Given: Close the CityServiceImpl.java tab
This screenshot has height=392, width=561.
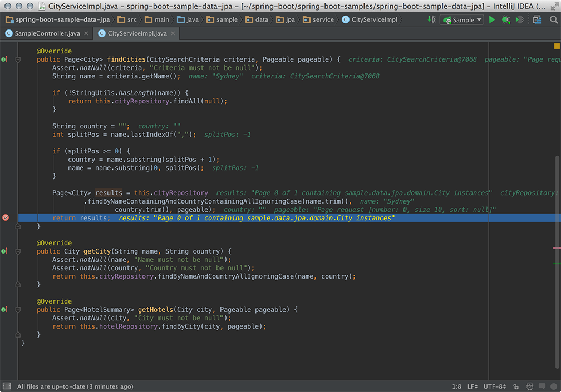Looking at the screenshot, I should click(x=173, y=33).
